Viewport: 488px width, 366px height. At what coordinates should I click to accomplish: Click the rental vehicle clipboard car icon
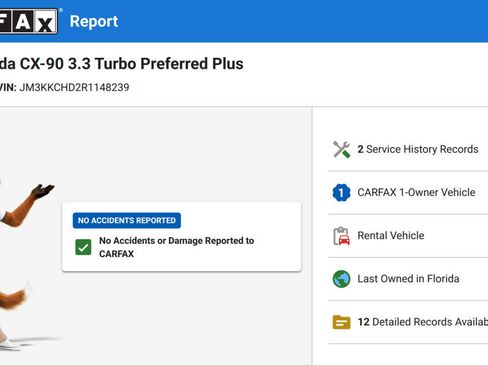click(x=341, y=236)
